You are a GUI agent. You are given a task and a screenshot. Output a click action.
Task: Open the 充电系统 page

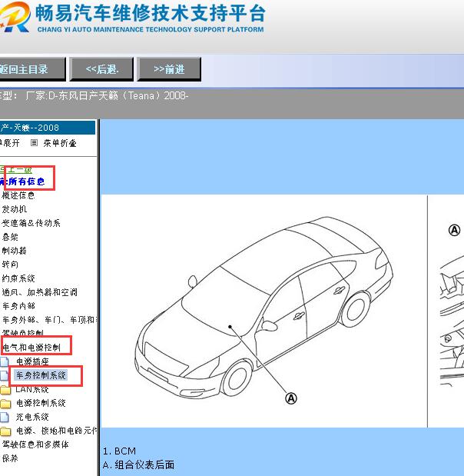pos(32,417)
